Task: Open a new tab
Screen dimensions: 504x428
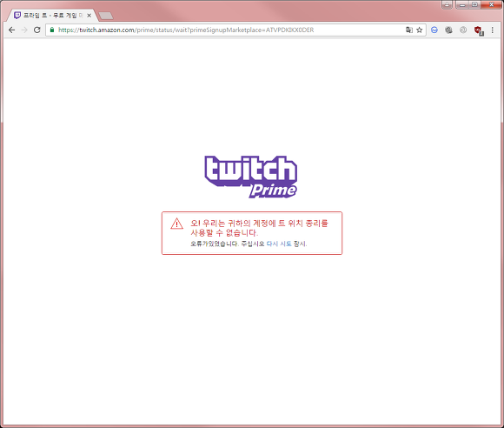Action: click(x=106, y=16)
